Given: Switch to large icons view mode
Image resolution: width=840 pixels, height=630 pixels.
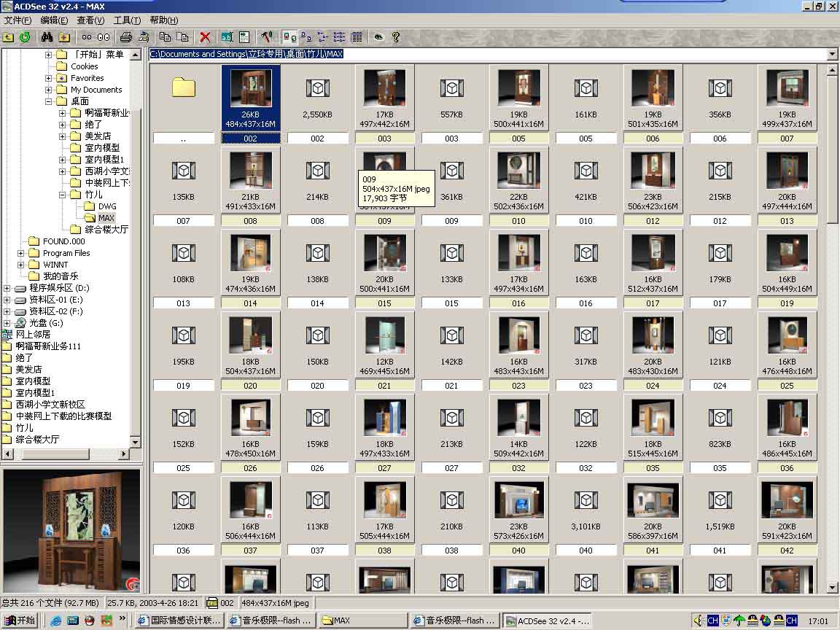Looking at the screenshot, I should tap(306, 37).
